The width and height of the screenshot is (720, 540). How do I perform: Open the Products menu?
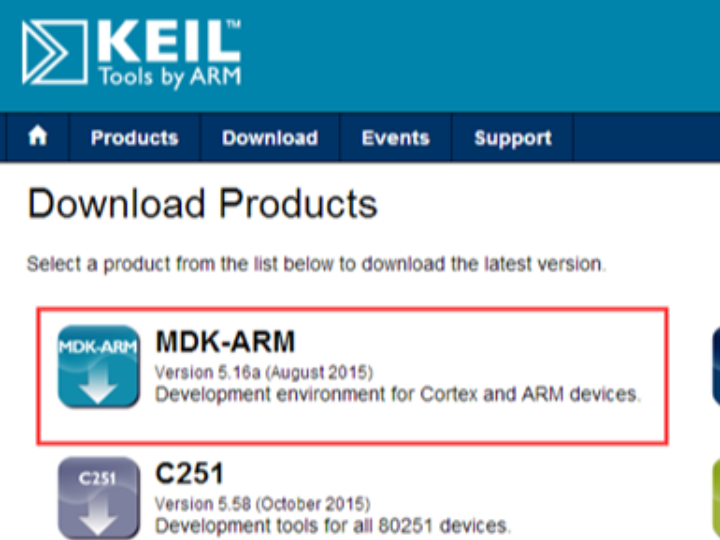135,138
